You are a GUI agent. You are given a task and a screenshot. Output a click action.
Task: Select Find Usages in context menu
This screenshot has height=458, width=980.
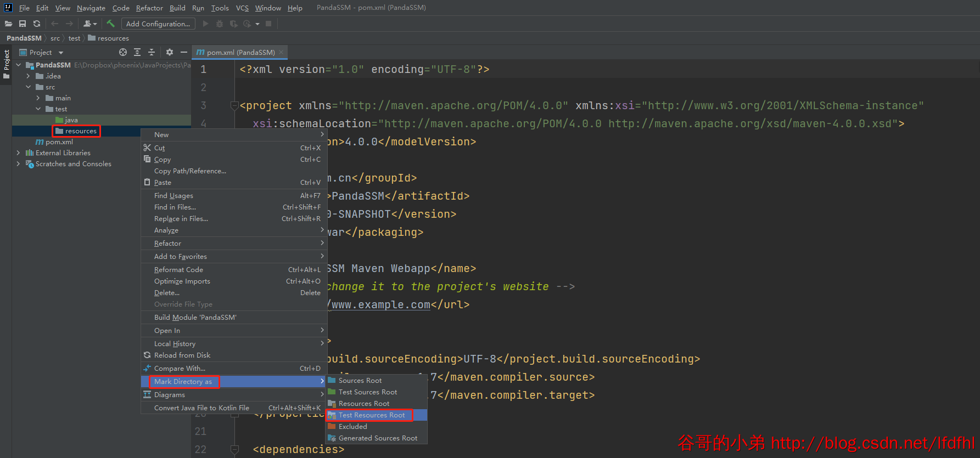click(x=234, y=195)
